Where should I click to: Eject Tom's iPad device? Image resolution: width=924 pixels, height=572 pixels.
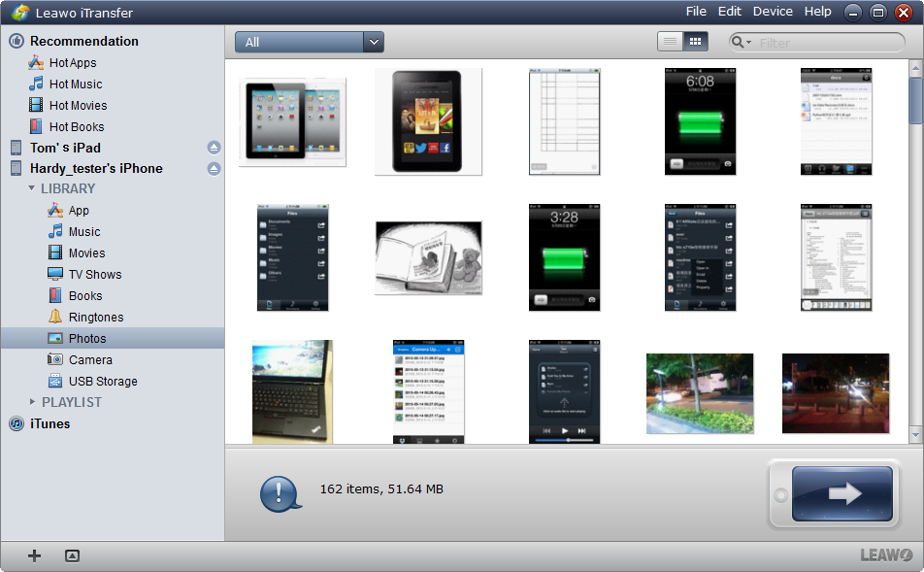(214, 148)
